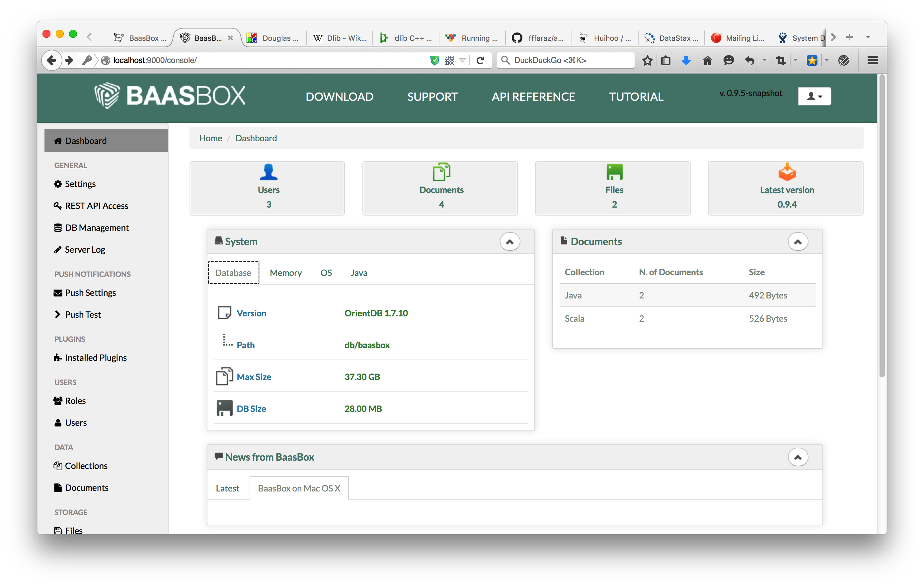This screenshot has height=587, width=924.
Task: Switch to the Memory tab
Action: point(285,273)
